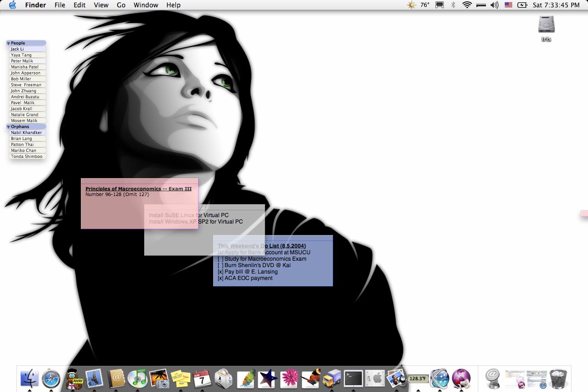
Task: Launch iTunes from the Dock
Action: tap(137, 379)
